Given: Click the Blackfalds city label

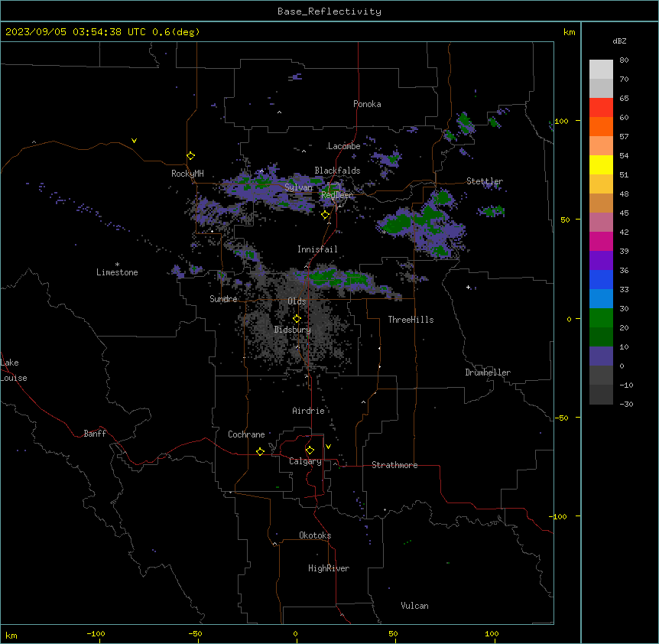Looking at the screenshot, I should pyautogui.click(x=337, y=171).
